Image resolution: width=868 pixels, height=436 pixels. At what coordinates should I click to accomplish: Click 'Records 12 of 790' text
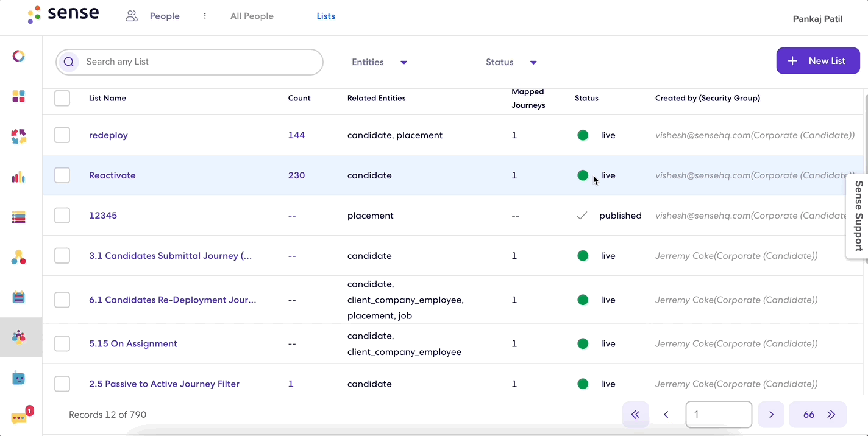(x=107, y=415)
